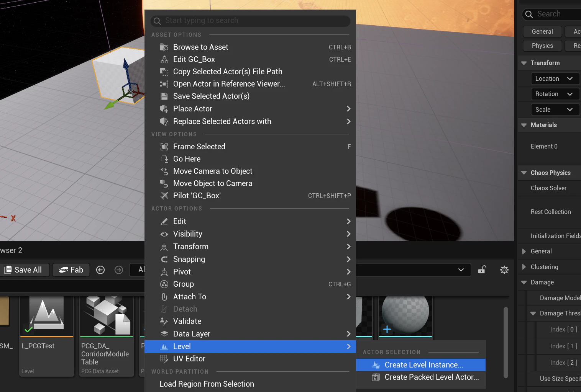
Task: Open the Data Layer submenu
Action: [x=250, y=334]
